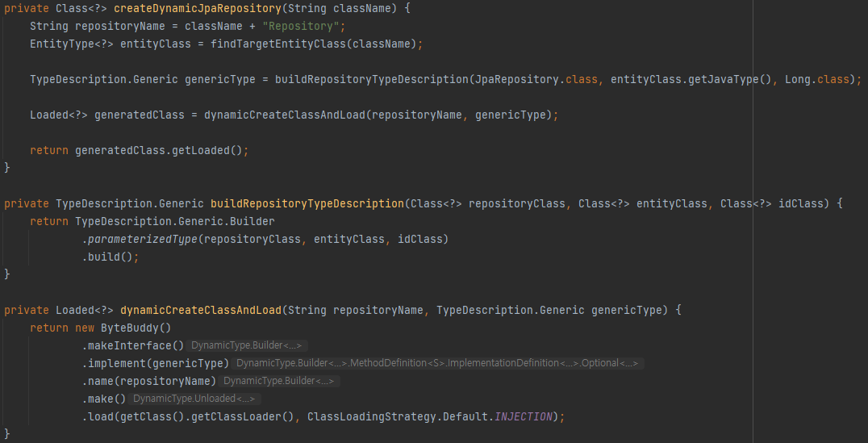The width and height of the screenshot is (868, 443).
Task: Click the ByteBuddy constructor call
Action: (x=136, y=328)
